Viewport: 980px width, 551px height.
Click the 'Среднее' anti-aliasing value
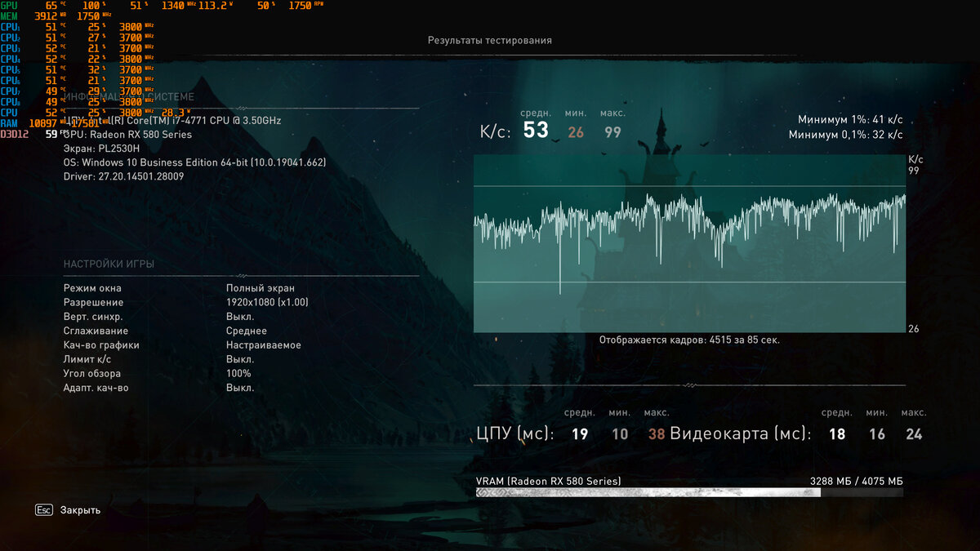pyautogui.click(x=247, y=331)
